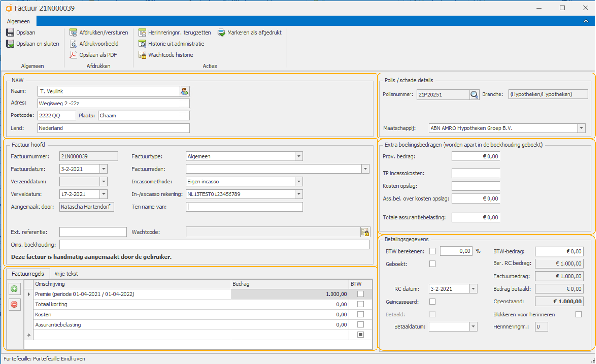Click the Herinneringnr. terugzetten icon
Screen dimensions: 596x364
[142, 32]
